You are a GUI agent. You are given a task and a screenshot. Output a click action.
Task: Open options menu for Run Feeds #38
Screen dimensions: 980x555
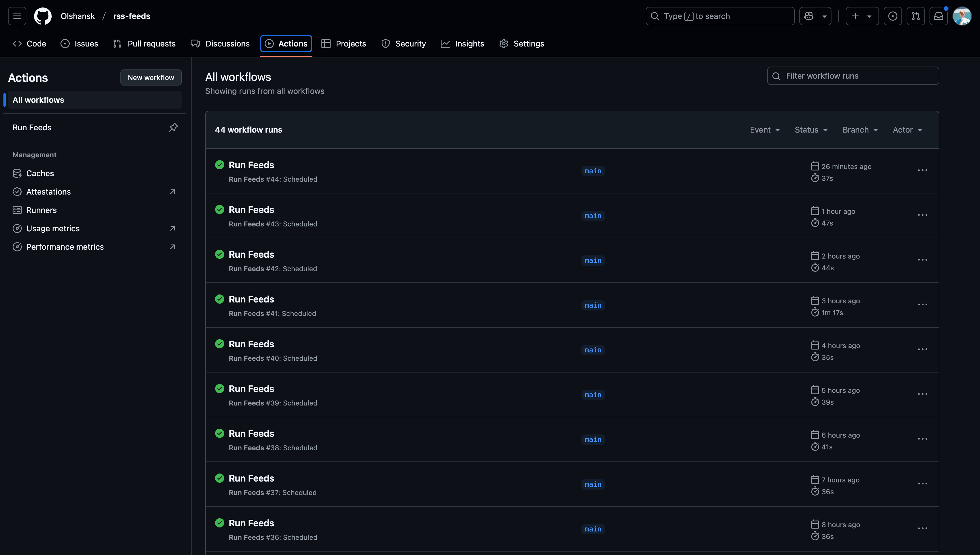(922, 439)
